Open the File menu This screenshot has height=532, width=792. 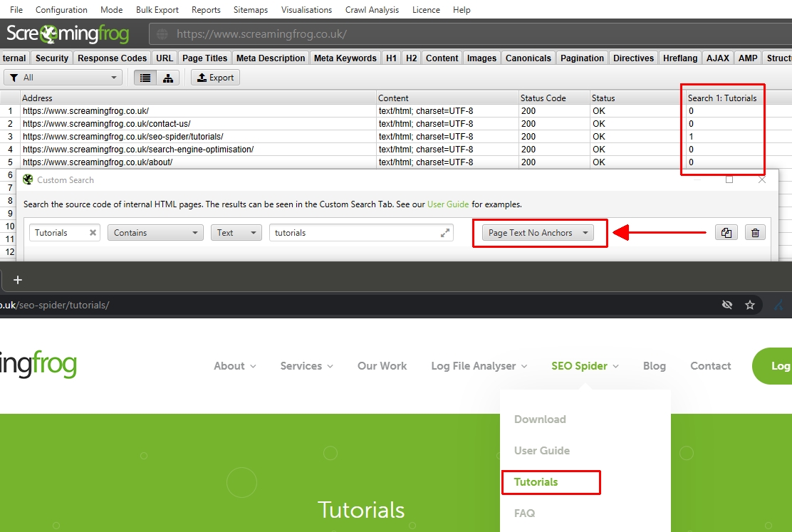point(16,9)
